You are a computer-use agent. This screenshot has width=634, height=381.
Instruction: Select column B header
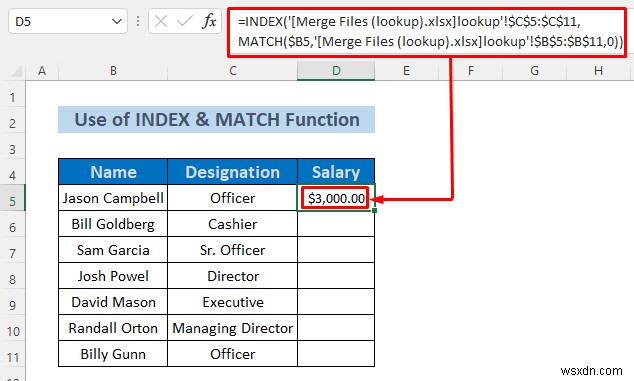[x=113, y=71]
